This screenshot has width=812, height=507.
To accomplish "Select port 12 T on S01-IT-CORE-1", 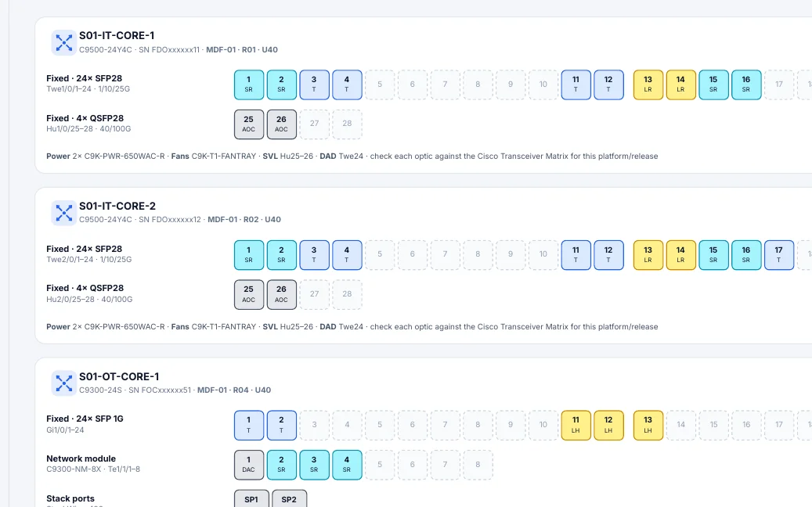I will coord(608,84).
